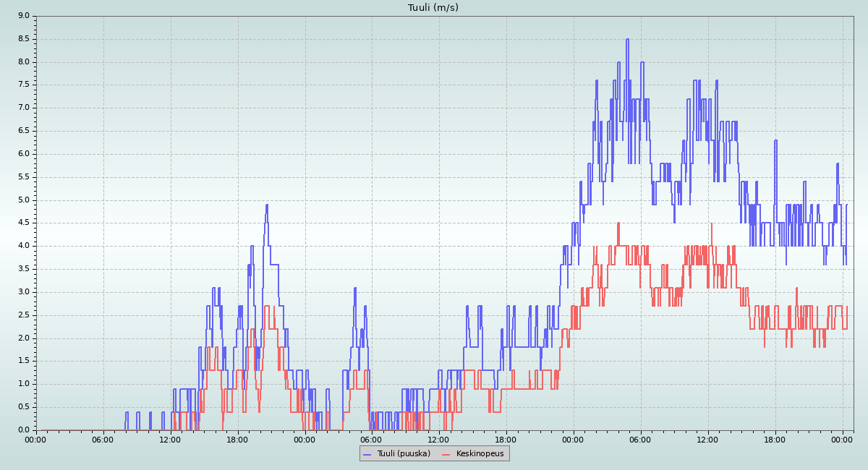Viewport: 868px width, 470px height.
Task: Click the 8.5 y-axis tick label
Action: coord(23,39)
